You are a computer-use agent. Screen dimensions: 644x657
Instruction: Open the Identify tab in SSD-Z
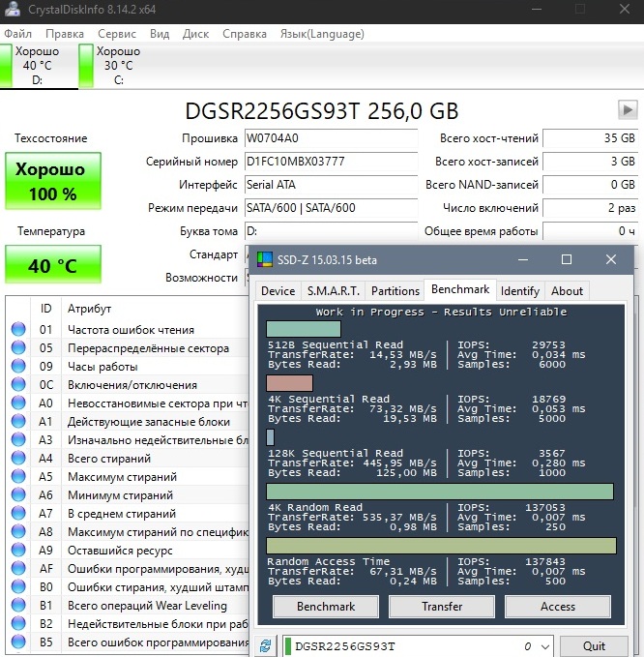click(520, 290)
